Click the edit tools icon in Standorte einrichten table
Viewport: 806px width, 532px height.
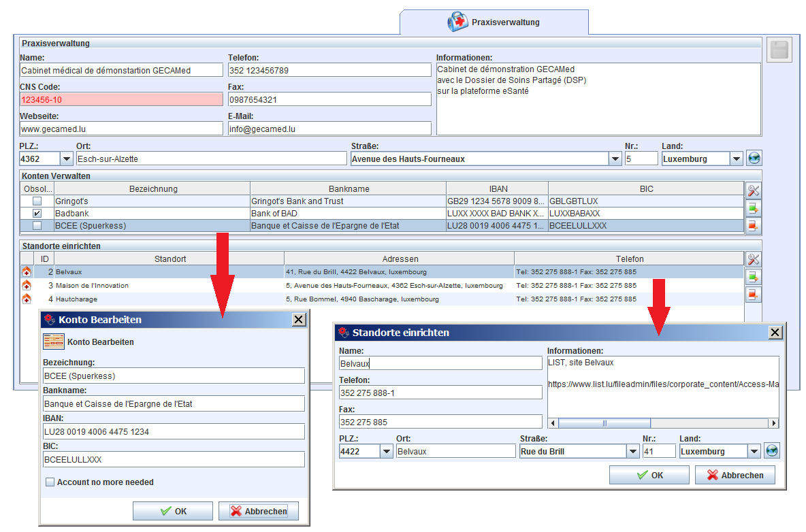(x=753, y=259)
